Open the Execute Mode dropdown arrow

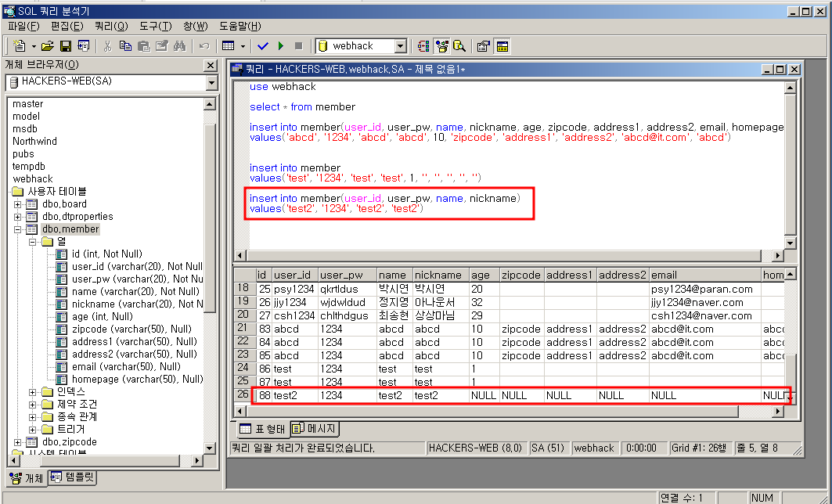[243, 46]
